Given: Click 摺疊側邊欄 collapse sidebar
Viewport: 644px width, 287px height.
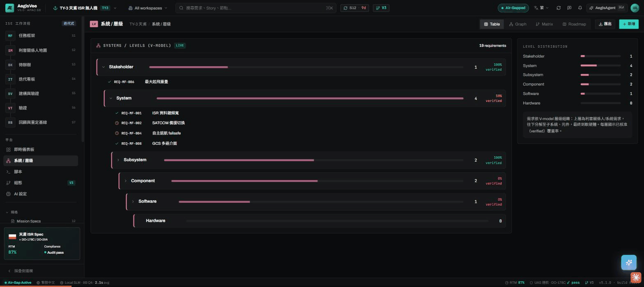Looking at the screenshot, I should click(21, 271).
